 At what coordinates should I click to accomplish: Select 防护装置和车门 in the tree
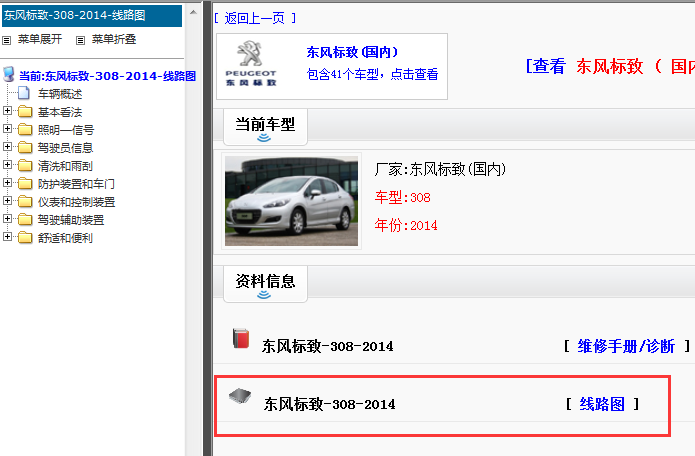(76, 184)
